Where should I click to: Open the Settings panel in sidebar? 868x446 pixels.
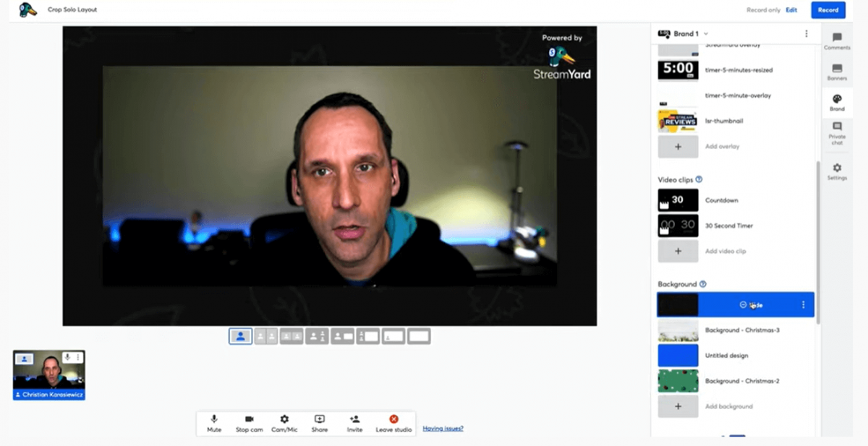tap(837, 171)
